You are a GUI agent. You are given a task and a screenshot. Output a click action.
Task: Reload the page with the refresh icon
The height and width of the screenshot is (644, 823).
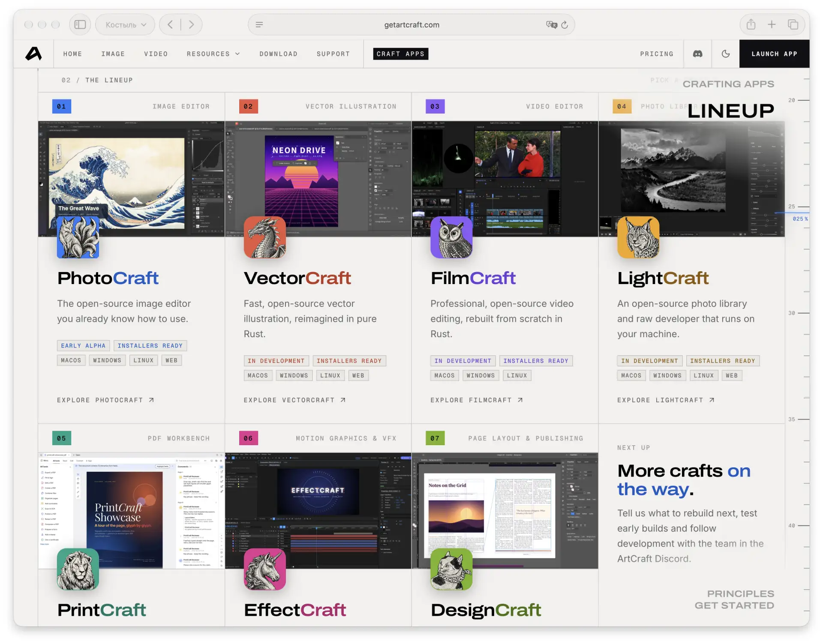click(x=565, y=25)
